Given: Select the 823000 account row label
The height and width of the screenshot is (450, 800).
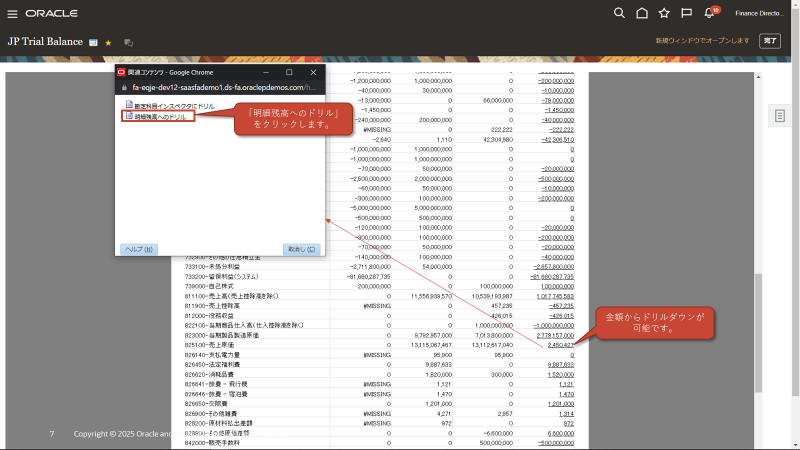Looking at the screenshot, I should [x=221, y=335].
